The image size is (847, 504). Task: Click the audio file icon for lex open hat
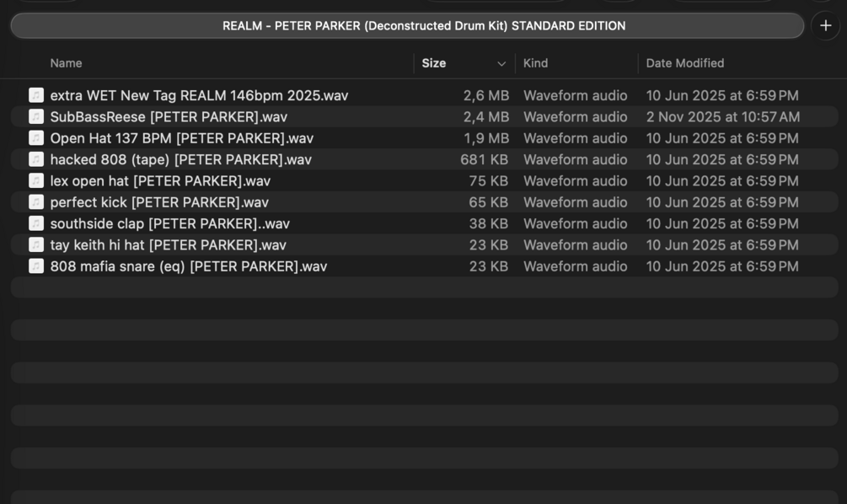point(36,181)
